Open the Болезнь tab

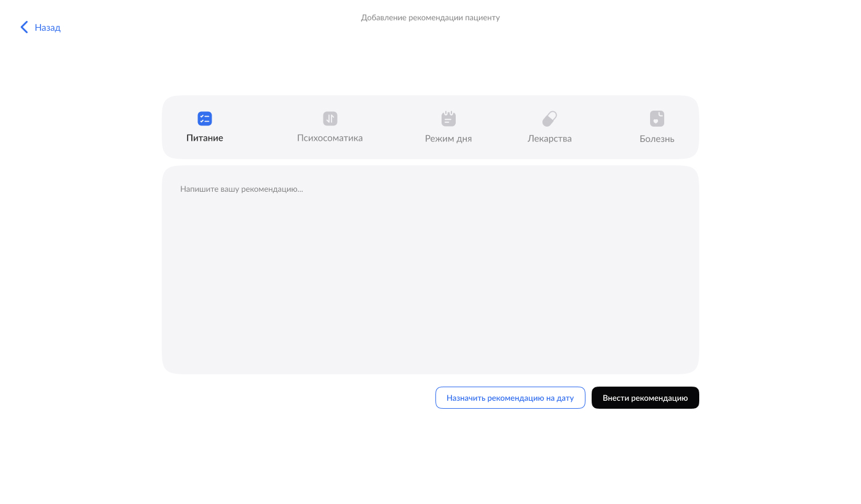(657, 138)
